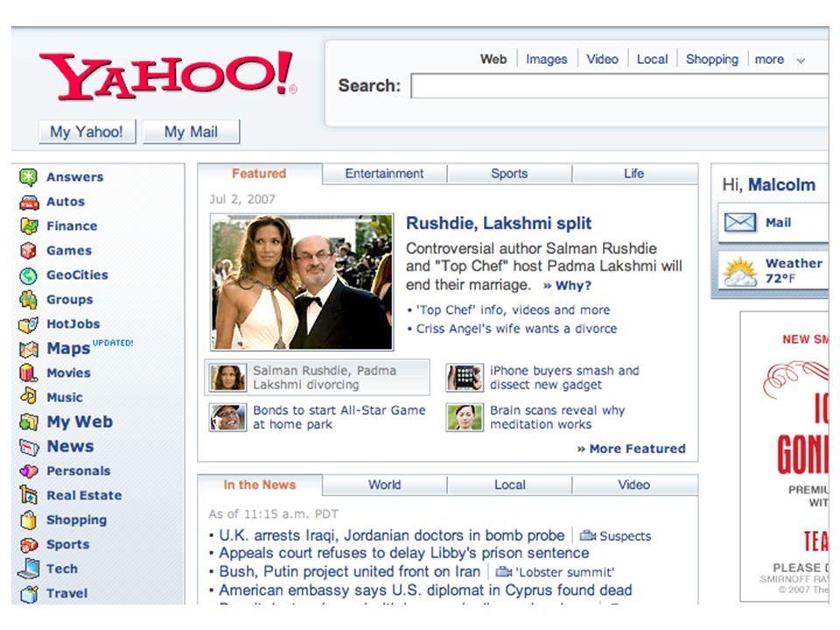This screenshot has height=630, width=840.
Task: Click the iPhone buyers smash headline text
Action: coord(564,378)
